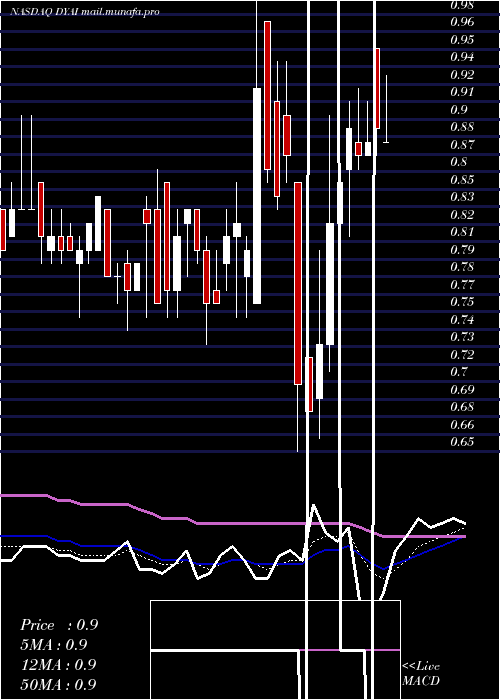Pick the 0.78 price axis label
Screen dimensions: 500x700
(x=462, y=267)
